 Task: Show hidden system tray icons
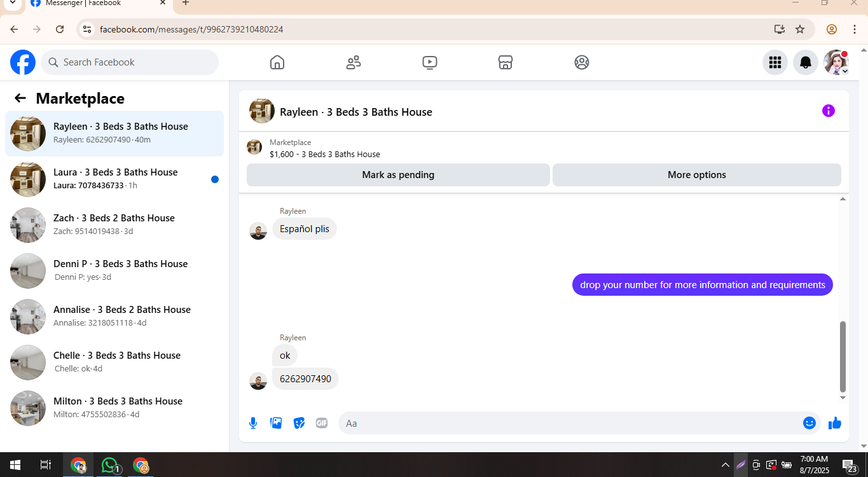click(725, 465)
